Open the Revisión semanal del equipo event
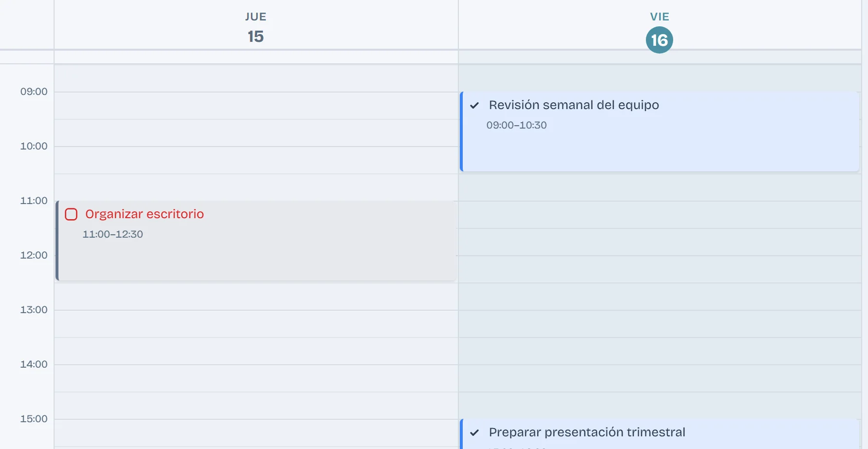868x449 pixels. pos(660,131)
